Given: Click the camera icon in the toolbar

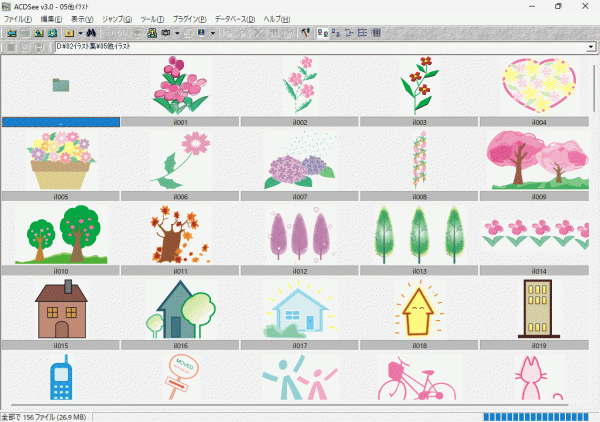Looking at the screenshot, I should tap(166, 33).
